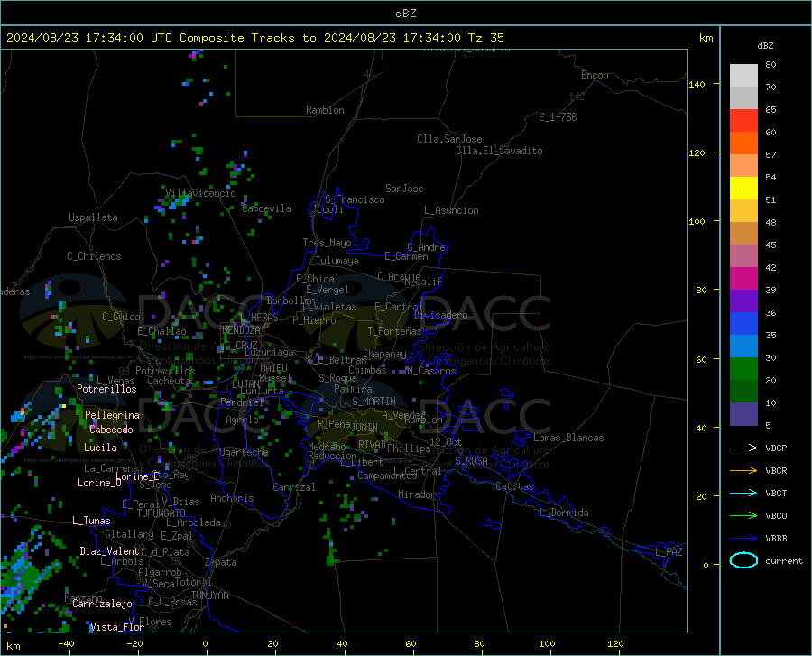The height and width of the screenshot is (656, 812).
Task: Select the yellow 54 dBZ color swatch
Action: click(743, 189)
